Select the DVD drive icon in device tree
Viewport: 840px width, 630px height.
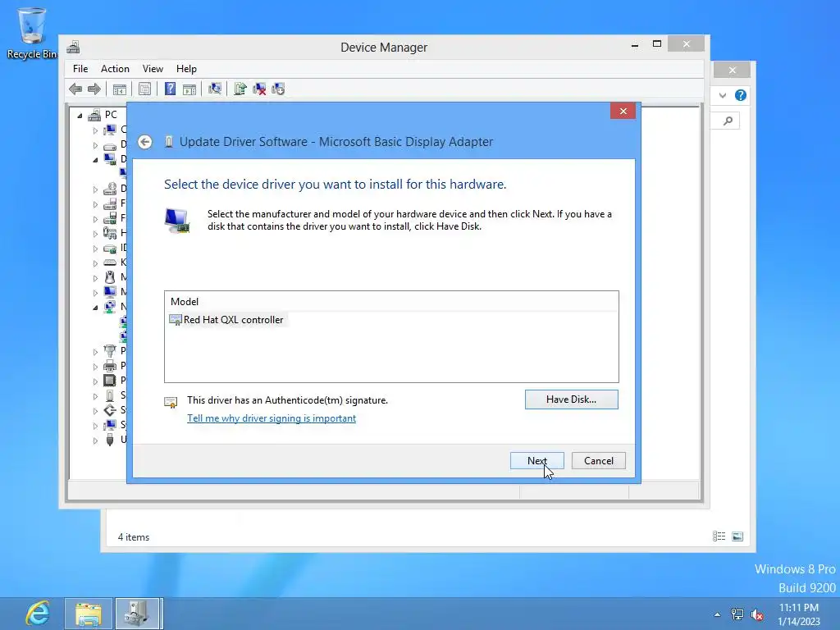(x=110, y=189)
